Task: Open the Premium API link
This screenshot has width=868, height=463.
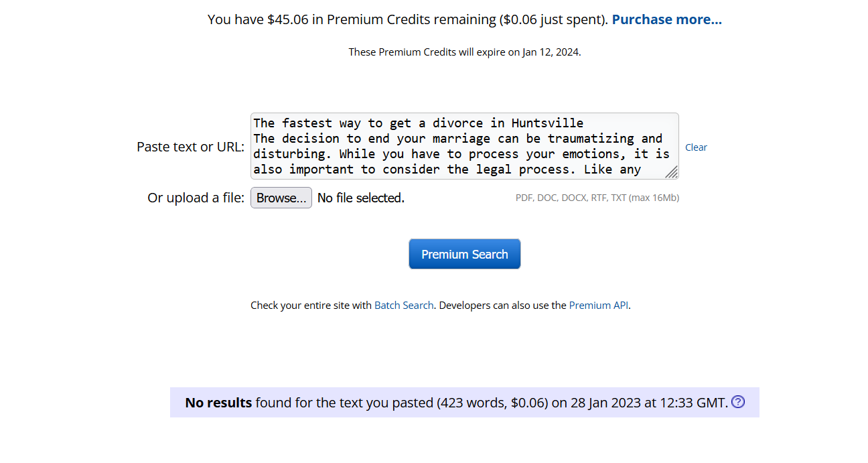Action: (599, 305)
